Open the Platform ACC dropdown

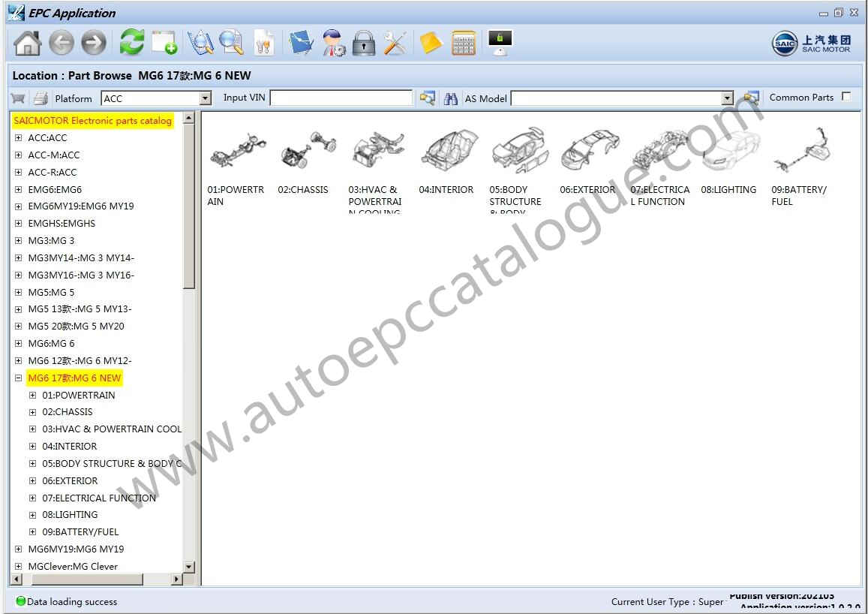206,98
